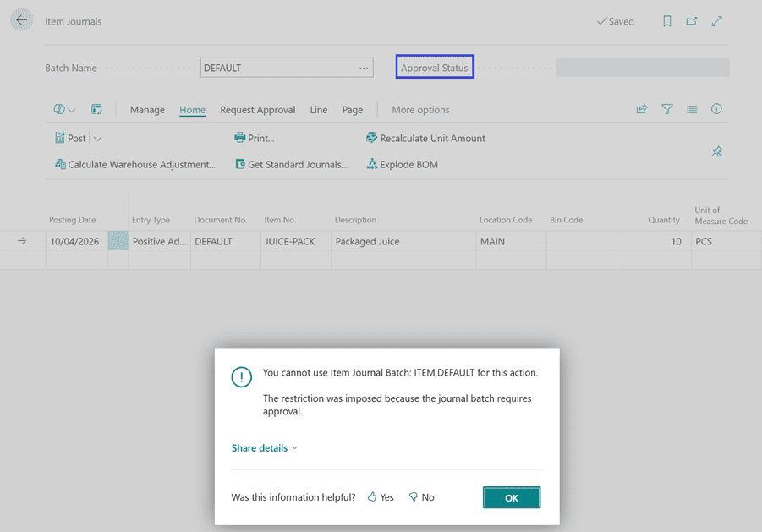This screenshot has height=532, width=762.
Task: Open the Post dropdown arrow
Action: click(97, 139)
